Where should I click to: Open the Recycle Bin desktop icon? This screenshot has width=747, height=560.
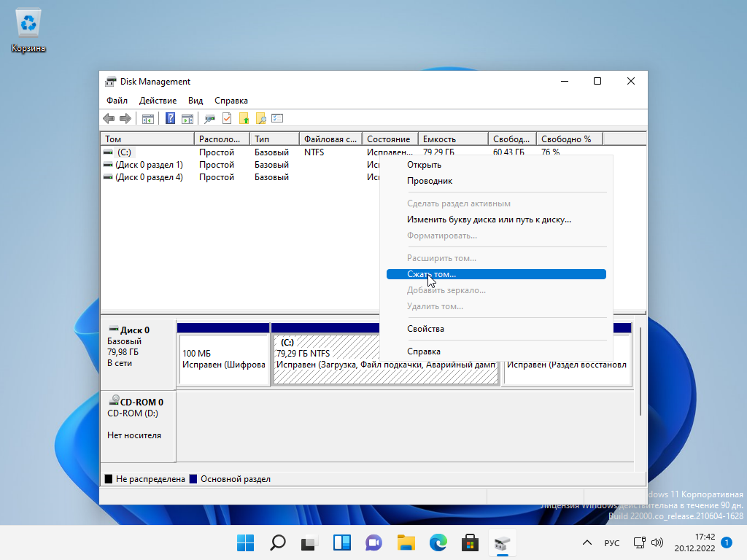point(28,31)
